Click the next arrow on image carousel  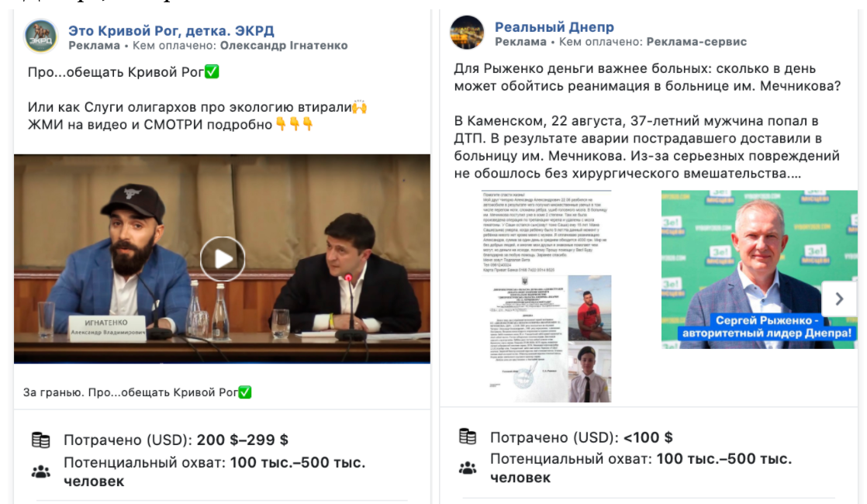(839, 299)
